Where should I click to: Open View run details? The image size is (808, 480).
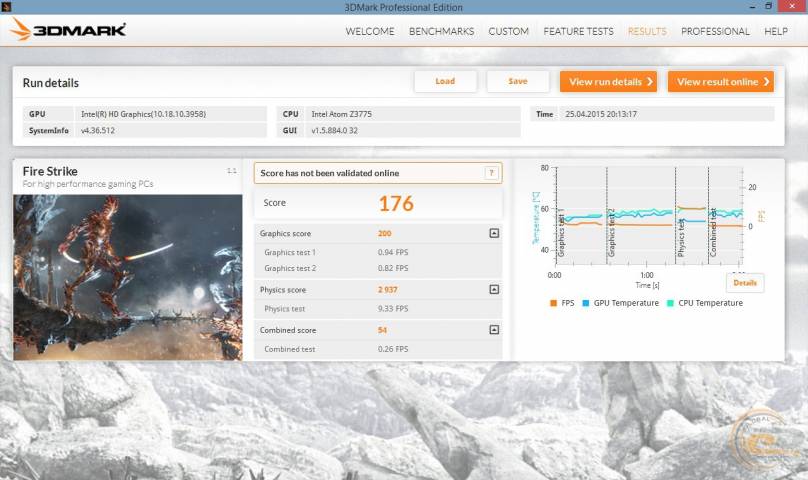tap(609, 81)
